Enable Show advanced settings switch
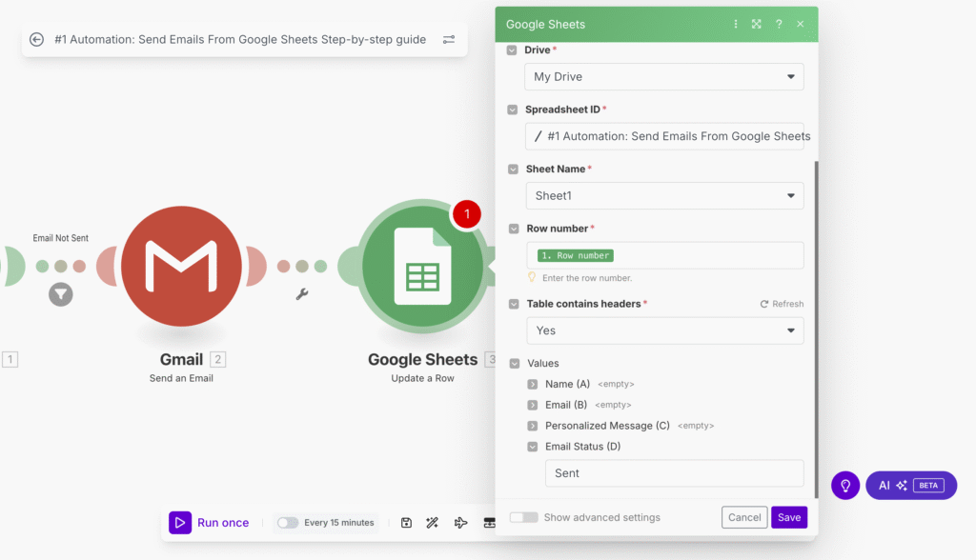The image size is (976, 560). (523, 517)
